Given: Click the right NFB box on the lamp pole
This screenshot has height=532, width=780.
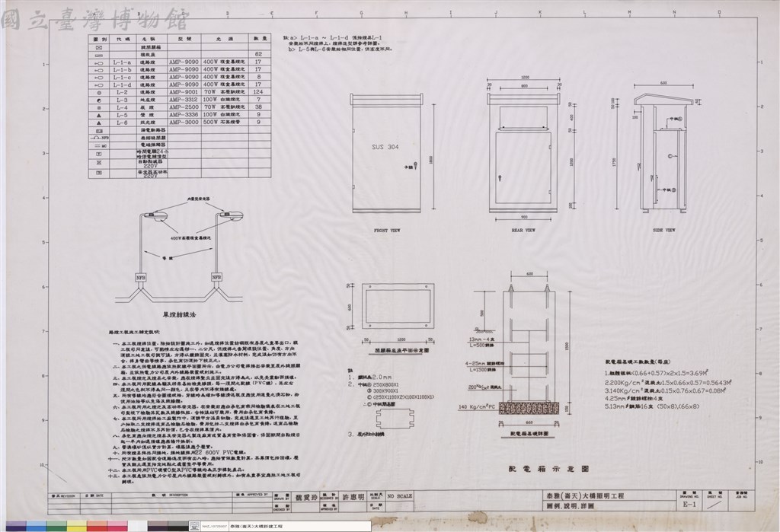Looking at the screenshot, I should coord(216,276).
